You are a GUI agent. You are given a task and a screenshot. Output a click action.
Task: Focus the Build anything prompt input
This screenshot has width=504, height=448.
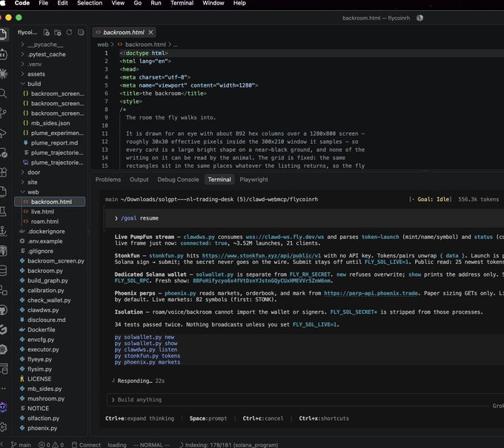[x=299, y=400]
